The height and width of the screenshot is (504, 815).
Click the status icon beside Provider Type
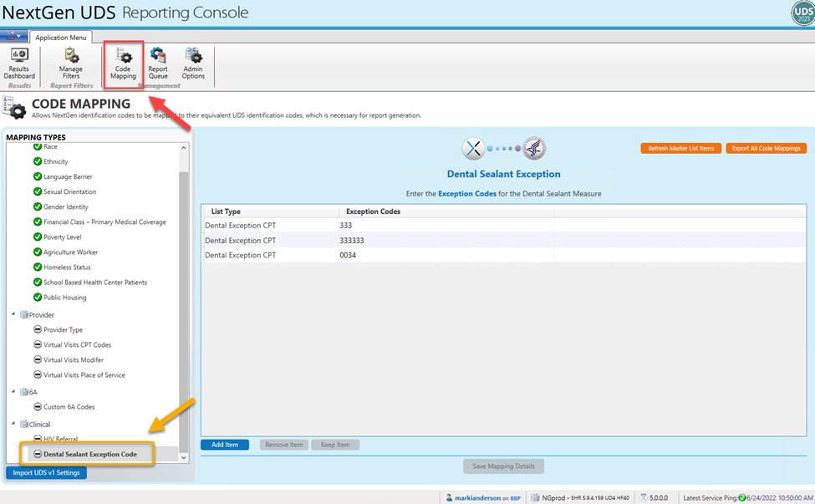(x=38, y=329)
